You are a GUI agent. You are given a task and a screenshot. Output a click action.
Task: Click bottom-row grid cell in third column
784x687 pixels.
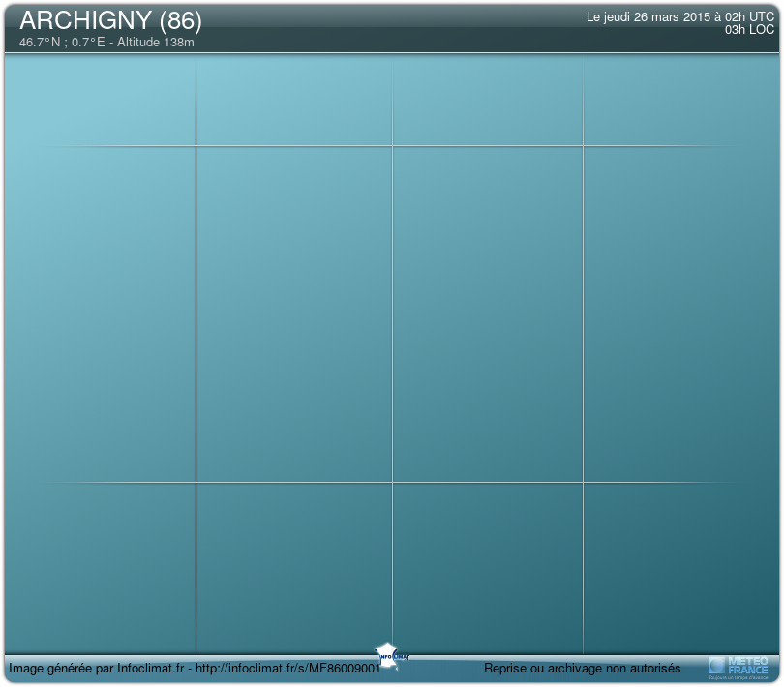click(x=487, y=567)
